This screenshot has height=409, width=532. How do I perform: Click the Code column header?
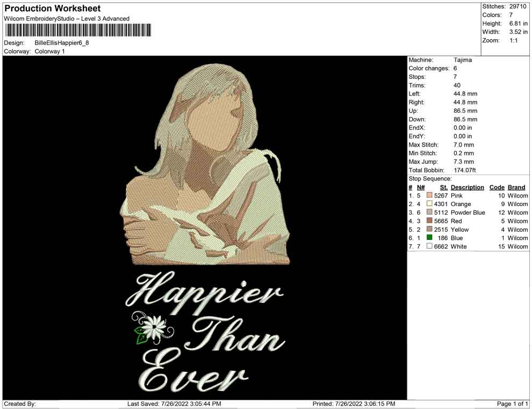(497, 187)
